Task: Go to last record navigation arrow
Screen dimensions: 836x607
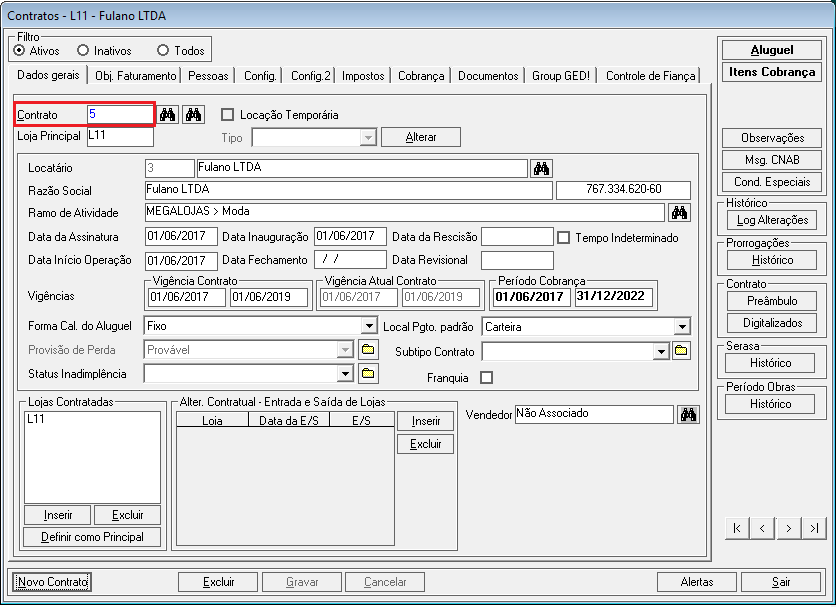Action: point(814,528)
